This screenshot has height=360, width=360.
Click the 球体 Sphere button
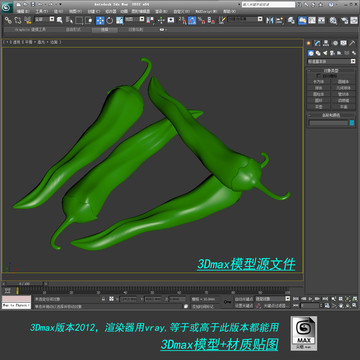pos(319,88)
